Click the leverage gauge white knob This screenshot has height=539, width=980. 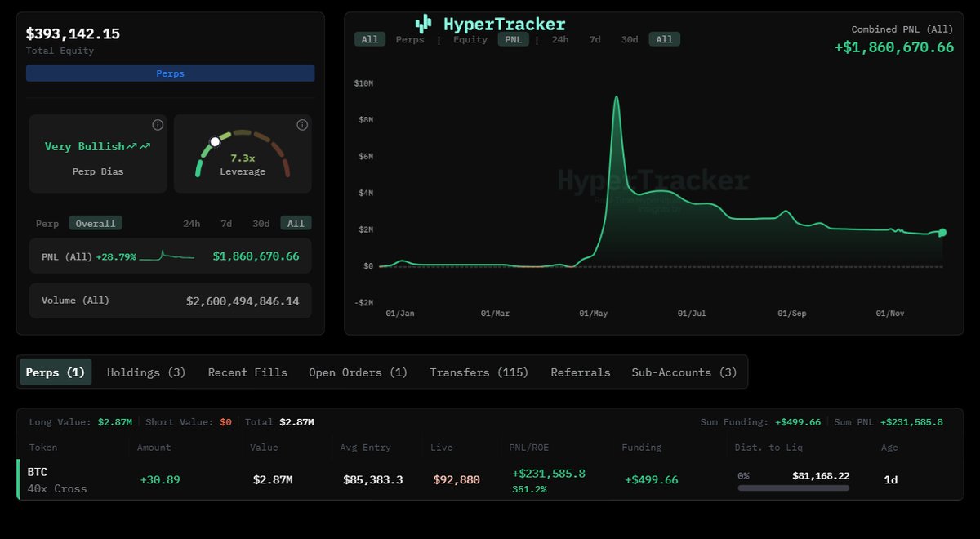tap(215, 141)
